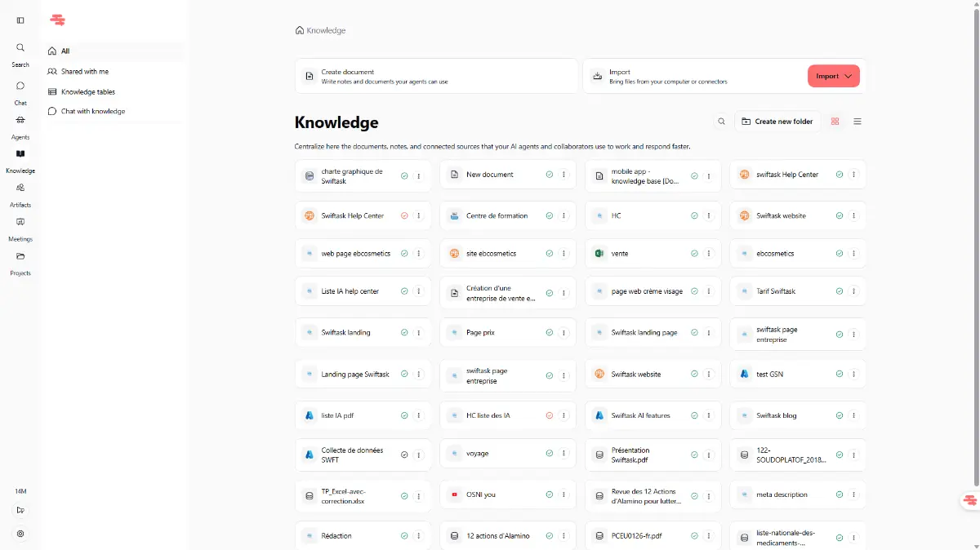Open options menu for charte graphique de Swiftask
The image size is (980, 550).
[x=419, y=175]
